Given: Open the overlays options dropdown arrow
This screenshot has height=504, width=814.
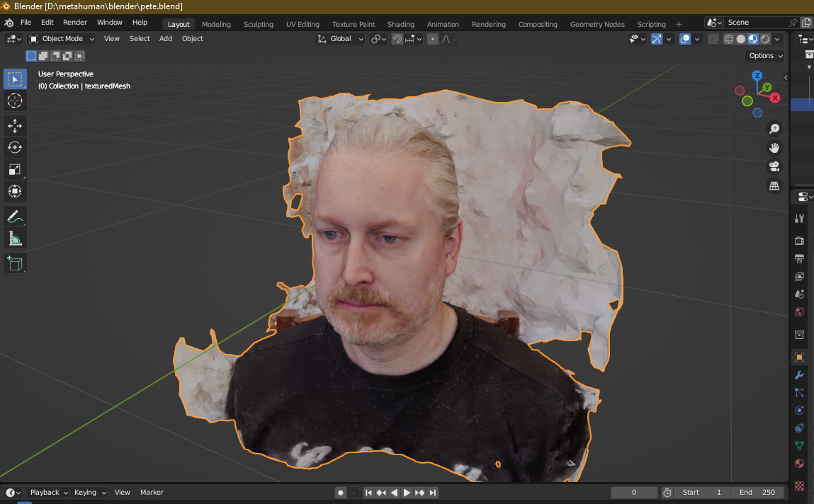Looking at the screenshot, I should click(x=697, y=39).
